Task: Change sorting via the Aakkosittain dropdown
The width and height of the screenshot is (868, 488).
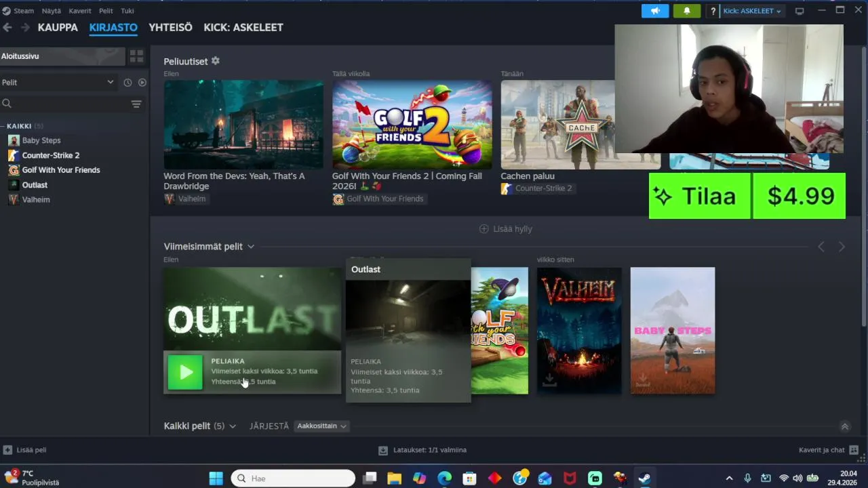Action: coord(322,426)
